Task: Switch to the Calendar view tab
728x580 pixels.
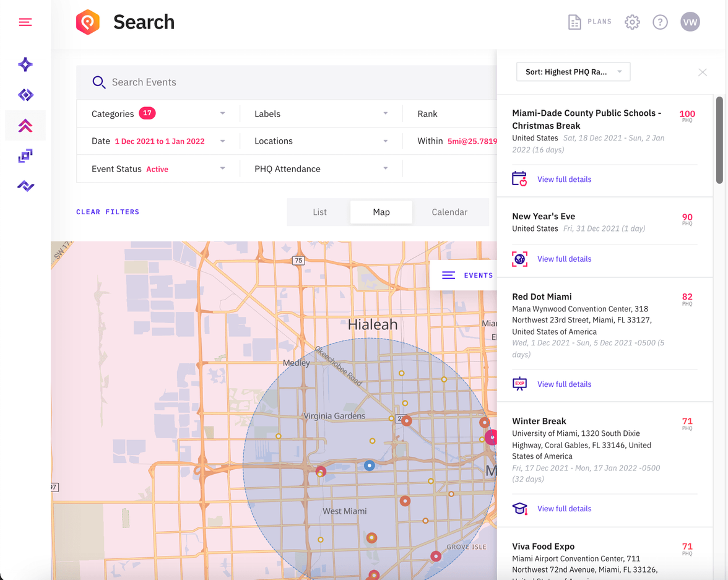Action: coord(449,212)
